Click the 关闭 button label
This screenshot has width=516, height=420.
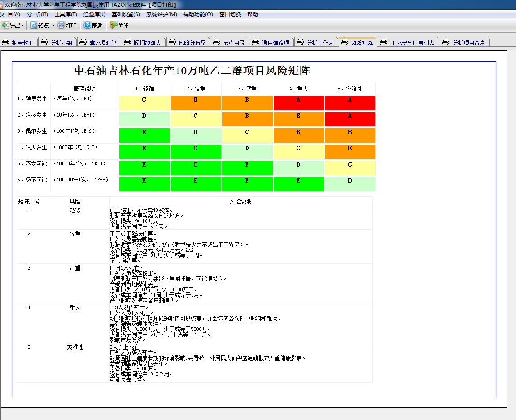[123, 26]
